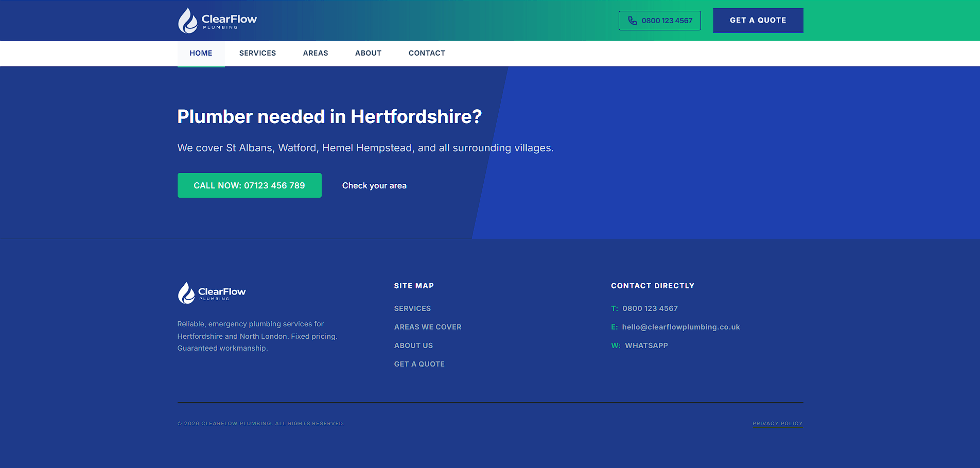Screen dimensions: 980x468
Task: Select CONTACT in the navigation bar
Action: (427, 53)
